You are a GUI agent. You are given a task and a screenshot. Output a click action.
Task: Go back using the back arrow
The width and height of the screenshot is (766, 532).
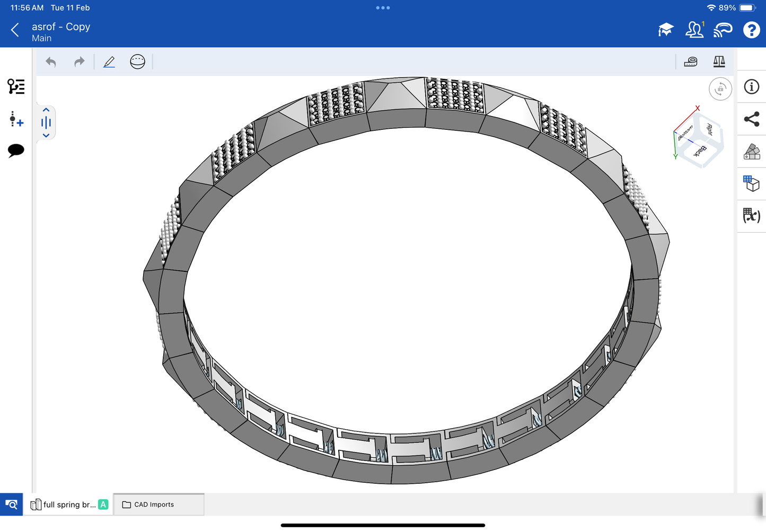pyautogui.click(x=15, y=30)
